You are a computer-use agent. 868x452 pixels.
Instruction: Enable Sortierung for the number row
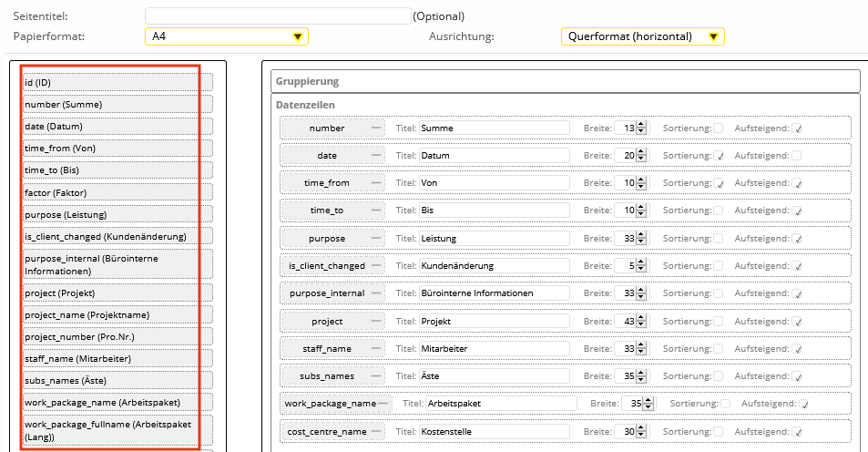[x=718, y=128]
